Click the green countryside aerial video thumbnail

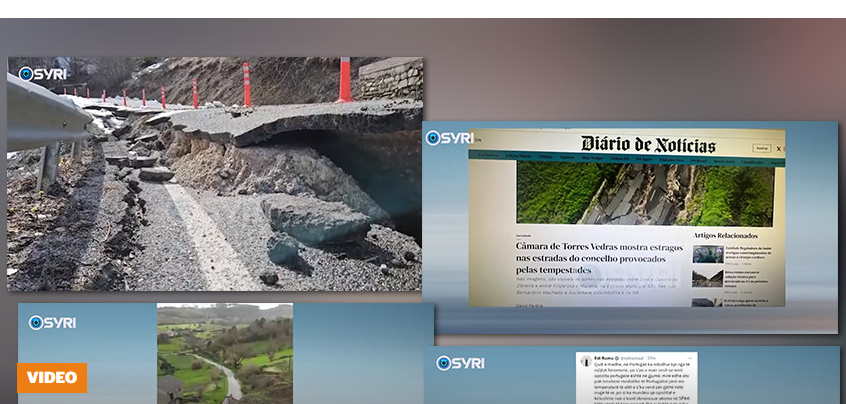(x=225, y=352)
